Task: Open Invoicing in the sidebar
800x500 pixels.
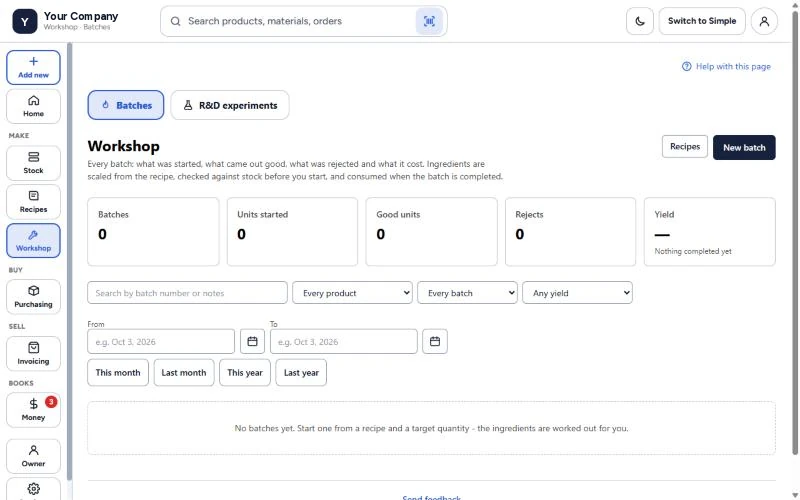Action: 33,353
